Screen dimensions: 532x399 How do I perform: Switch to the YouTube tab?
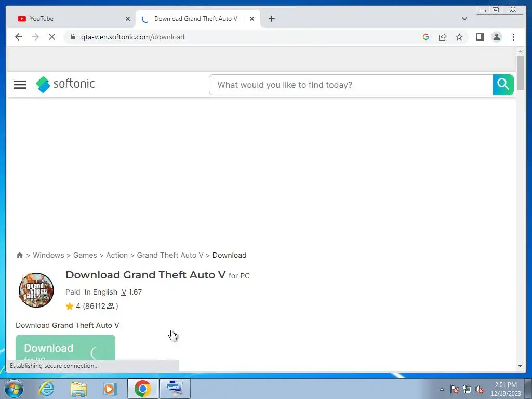pos(71,19)
